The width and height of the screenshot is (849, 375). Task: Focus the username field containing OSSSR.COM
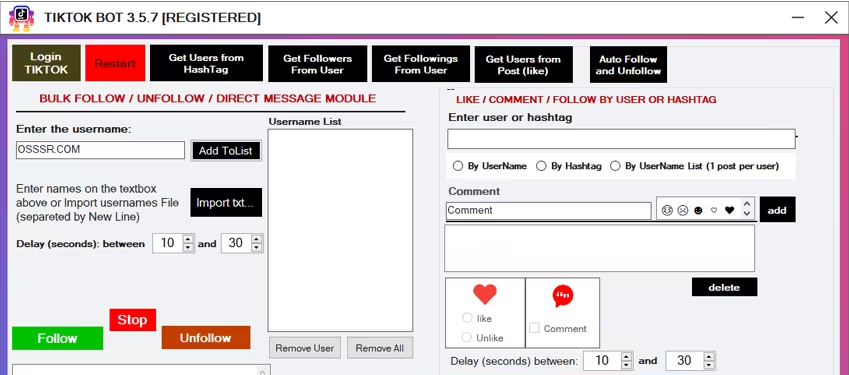click(100, 150)
